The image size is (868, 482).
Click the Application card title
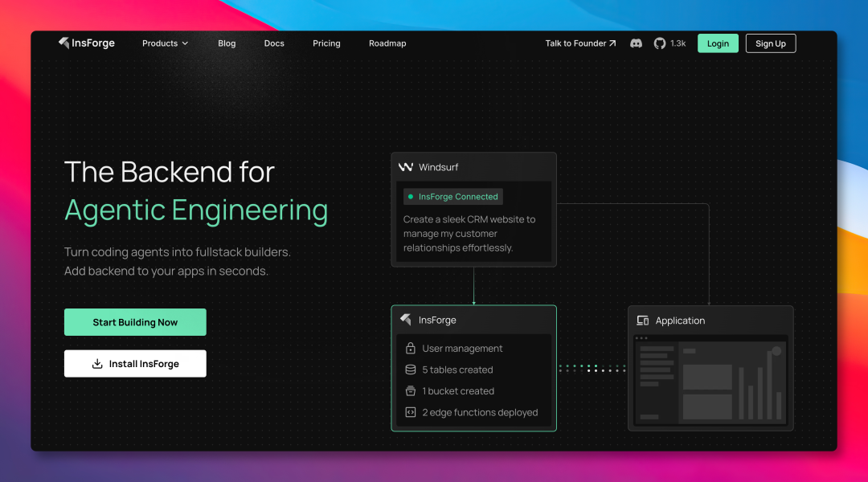pyautogui.click(x=681, y=321)
